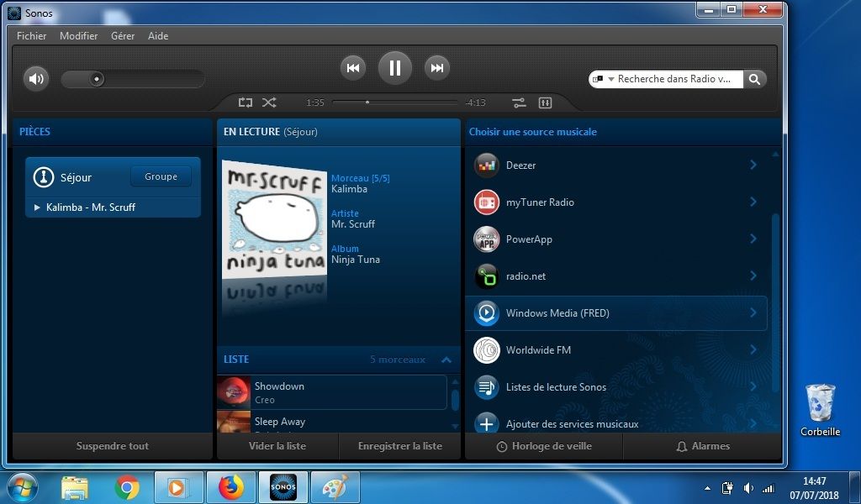The width and height of the screenshot is (861, 504).
Task: Open the Worldwide FM source
Action: click(x=616, y=350)
